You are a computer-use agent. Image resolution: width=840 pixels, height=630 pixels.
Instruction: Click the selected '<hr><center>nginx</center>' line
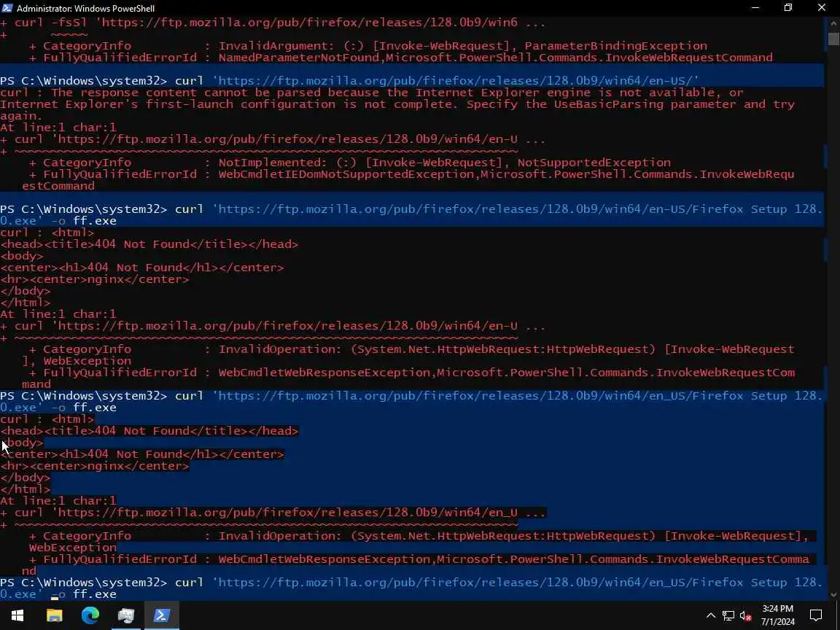click(94, 466)
